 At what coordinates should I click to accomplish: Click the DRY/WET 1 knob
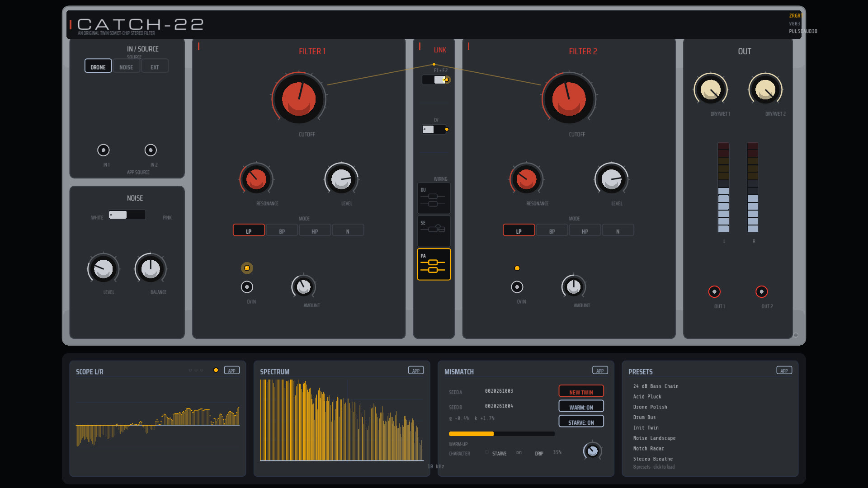pos(711,89)
